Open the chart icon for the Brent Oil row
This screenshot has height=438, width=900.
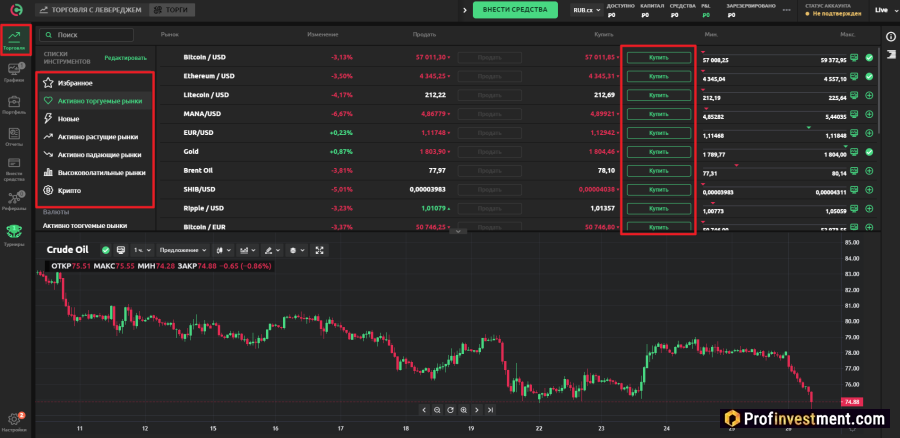pos(855,170)
